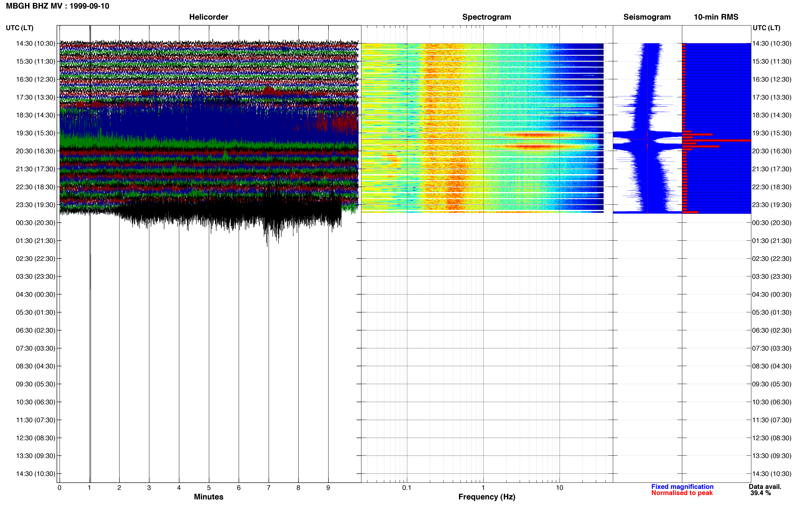The image size is (812, 508).
Task: Click the 1 Hz frequency tick label
Action: click(x=483, y=487)
